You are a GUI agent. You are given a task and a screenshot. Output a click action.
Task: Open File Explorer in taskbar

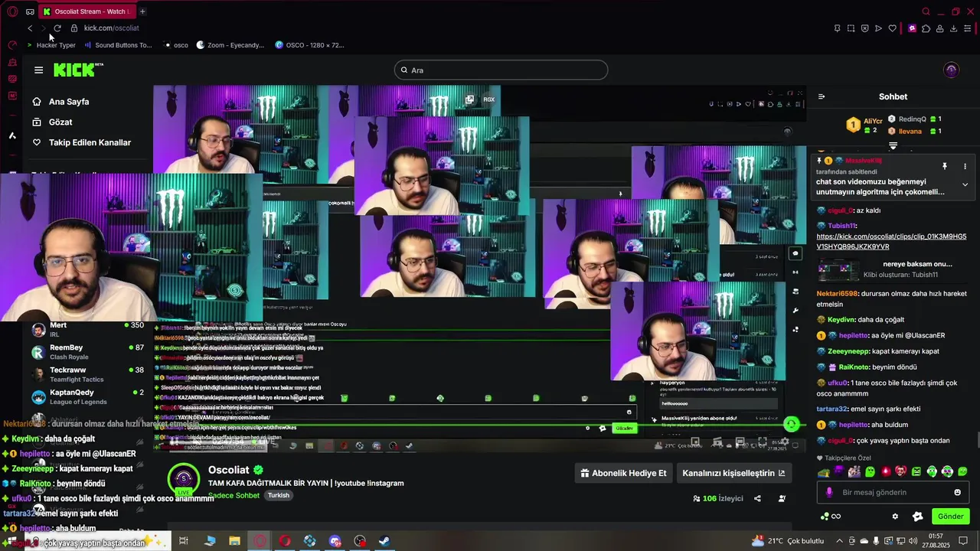pyautogui.click(x=234, y=541)
